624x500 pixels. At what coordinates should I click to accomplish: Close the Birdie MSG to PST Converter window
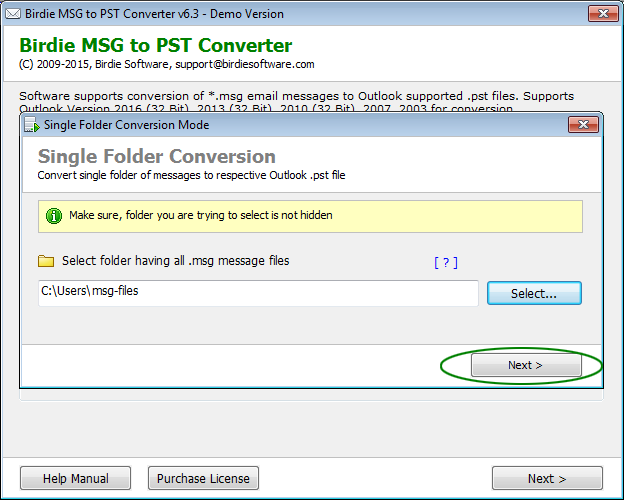click(603, 14)
